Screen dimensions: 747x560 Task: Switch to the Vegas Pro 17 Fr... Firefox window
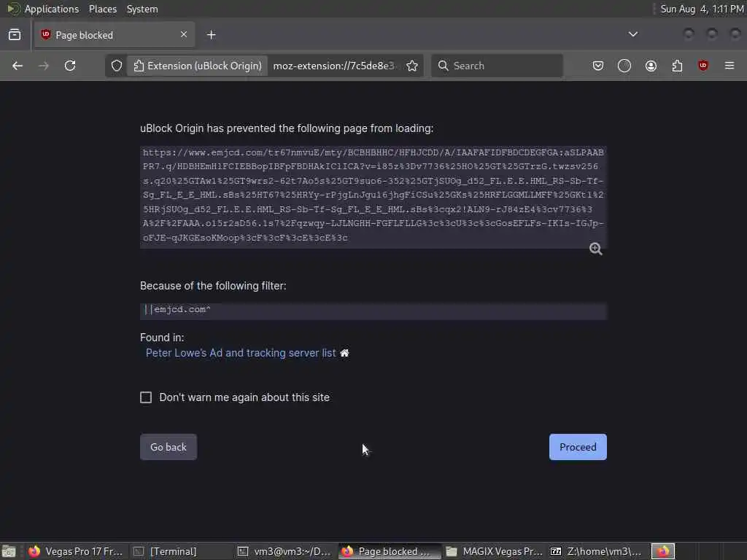(75, 551)
